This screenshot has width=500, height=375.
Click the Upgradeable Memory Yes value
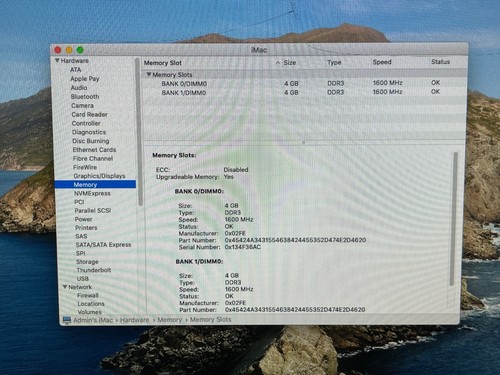tap(229, 177)
